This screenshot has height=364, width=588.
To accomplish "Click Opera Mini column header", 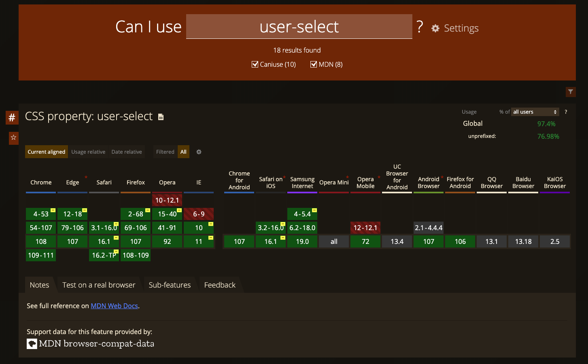I will click(x=334, y=182).
